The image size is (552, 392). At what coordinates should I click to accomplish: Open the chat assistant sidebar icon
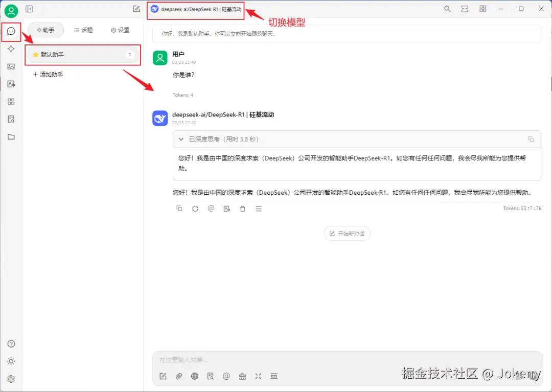click(11, 31)
